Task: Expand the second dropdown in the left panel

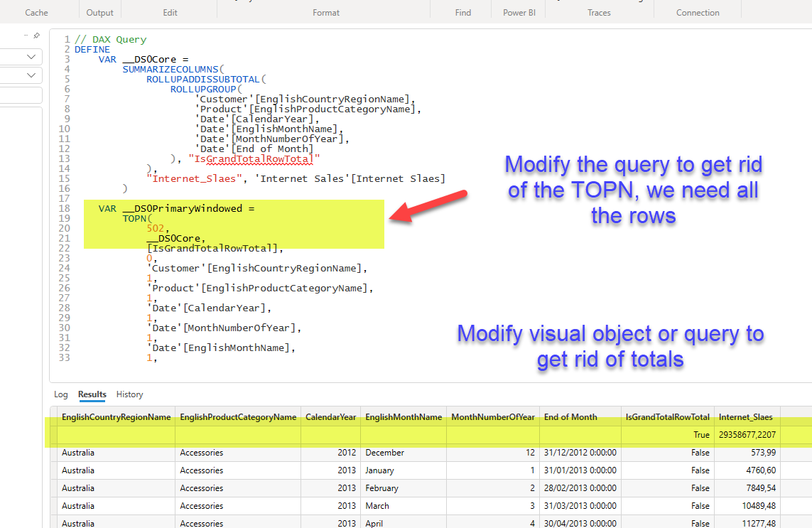Action: click(32, 75)
